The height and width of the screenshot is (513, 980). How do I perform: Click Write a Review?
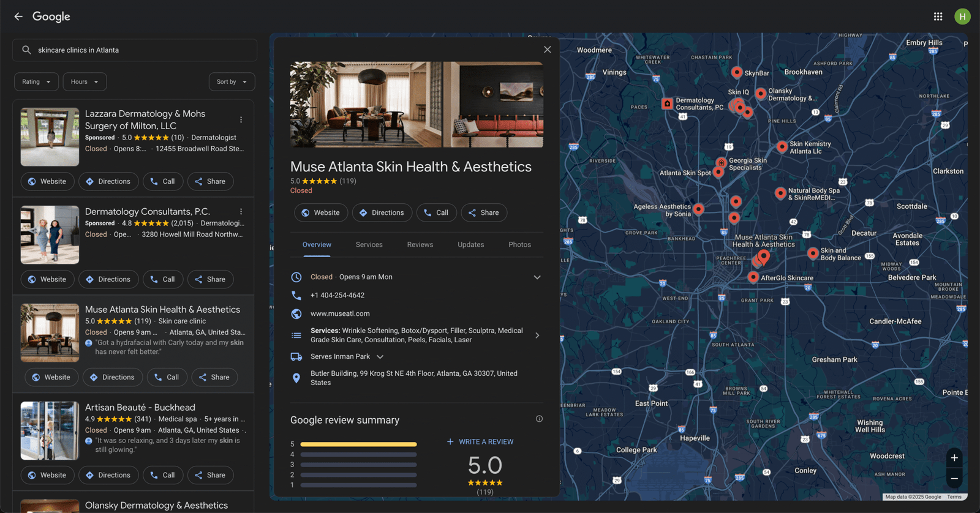pos(480,442)
